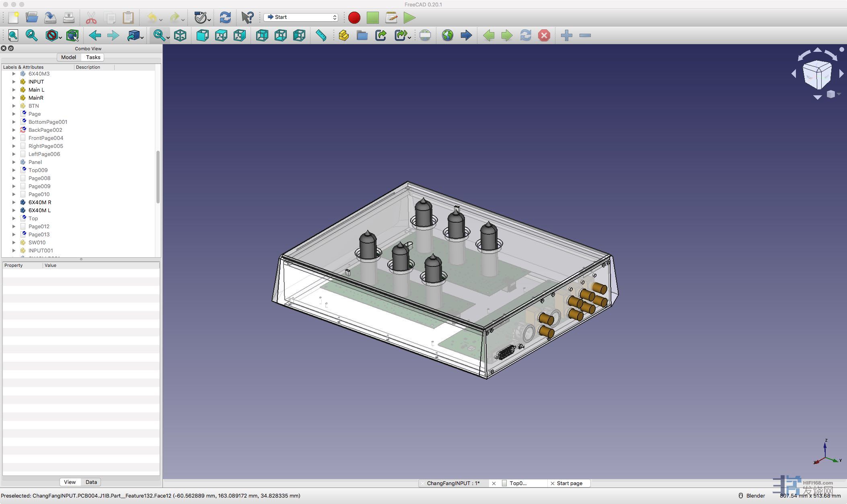Click the Top009 visibility icon in the tree
This screenshot has width=847, height=504.
click(x=23, y=170)
